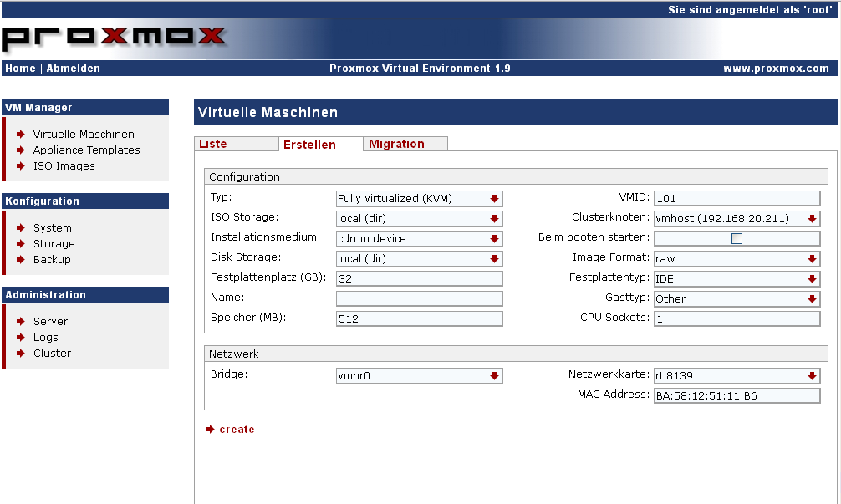
Task: Click the VM Manager panel heading
Action: 85,107
